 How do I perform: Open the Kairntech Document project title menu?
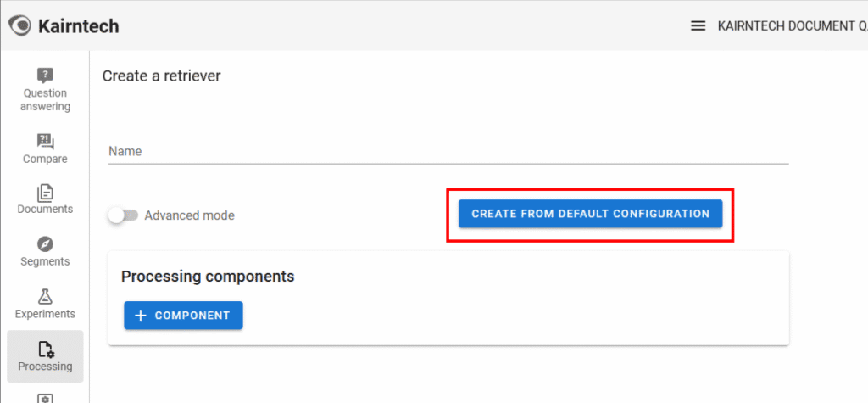[788, 25]
